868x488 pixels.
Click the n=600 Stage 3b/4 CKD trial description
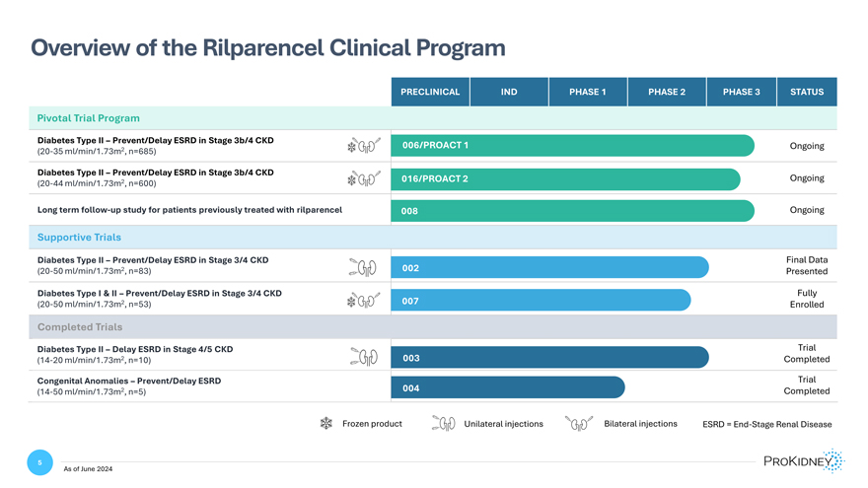pyautogui.click(x=156, y=177)
